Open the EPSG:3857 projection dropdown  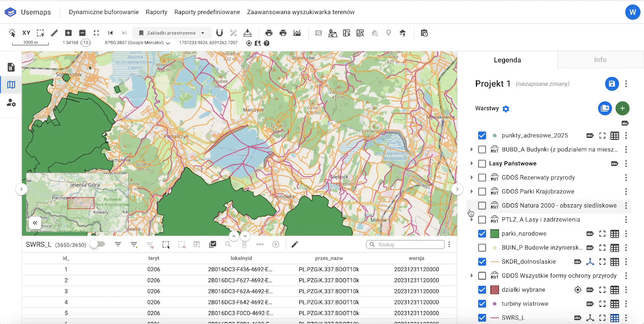(137, 43)
